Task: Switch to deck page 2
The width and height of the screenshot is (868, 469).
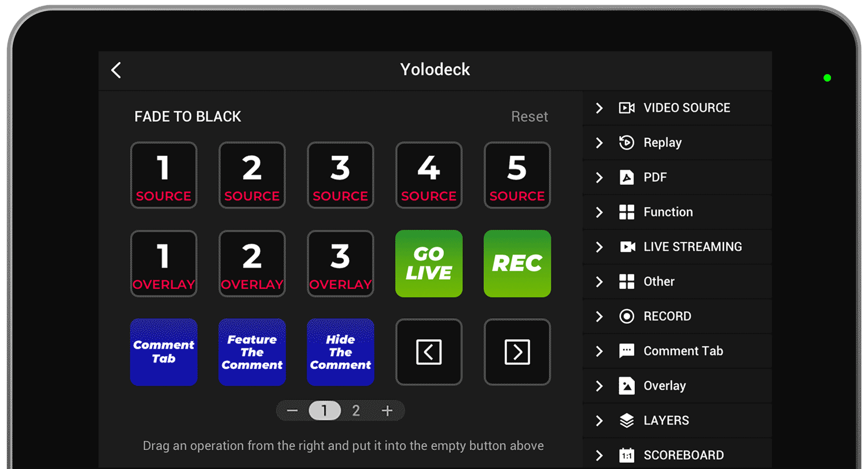Action: 356,411
